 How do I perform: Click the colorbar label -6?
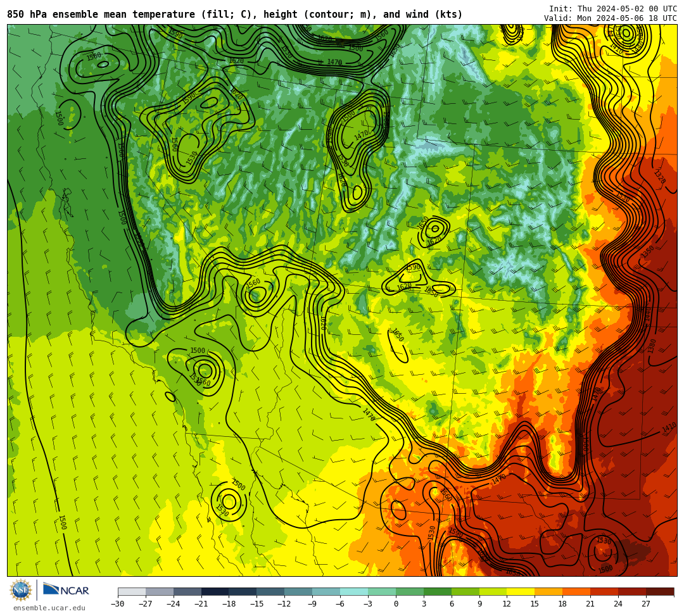(340, 604)
